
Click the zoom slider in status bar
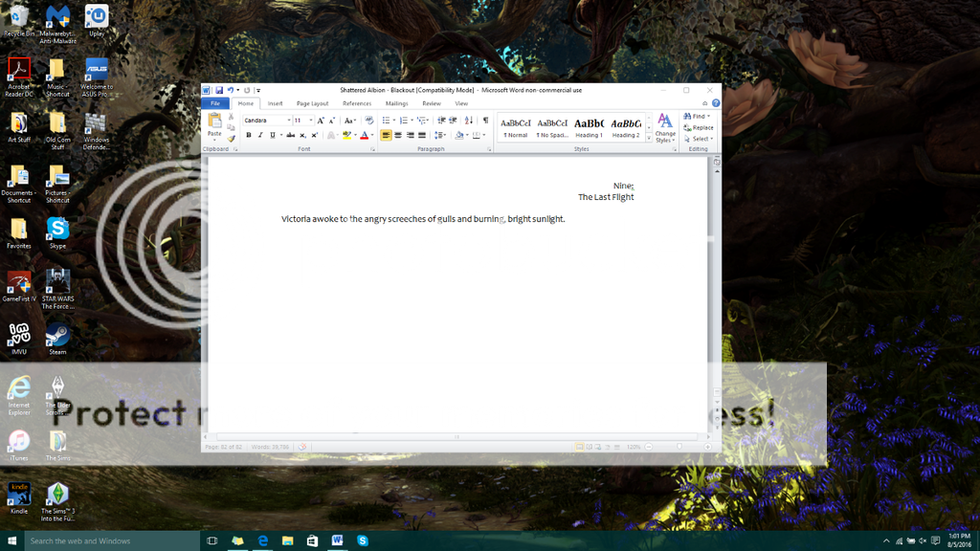coord(679,447)
